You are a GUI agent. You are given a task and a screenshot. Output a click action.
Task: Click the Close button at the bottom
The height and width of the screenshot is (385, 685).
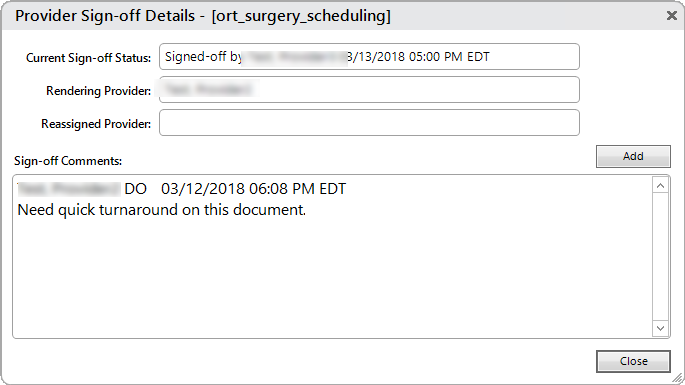(x=633, y=361)
